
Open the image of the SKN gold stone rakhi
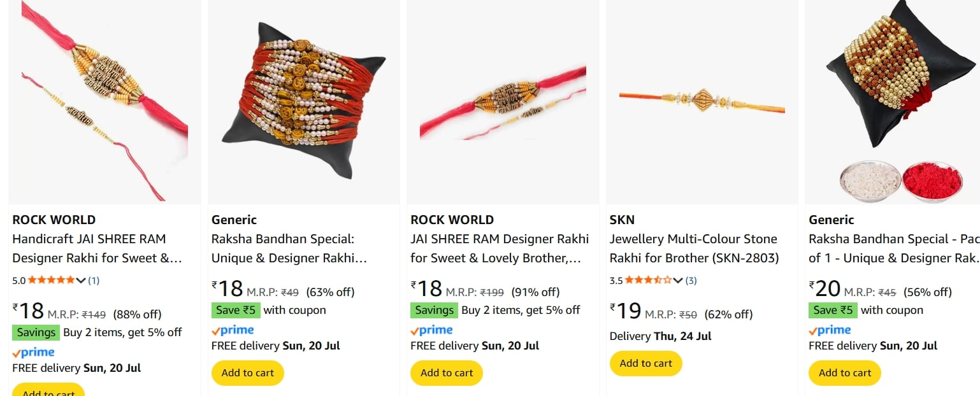pyautogui.click(x=702, y=102)
